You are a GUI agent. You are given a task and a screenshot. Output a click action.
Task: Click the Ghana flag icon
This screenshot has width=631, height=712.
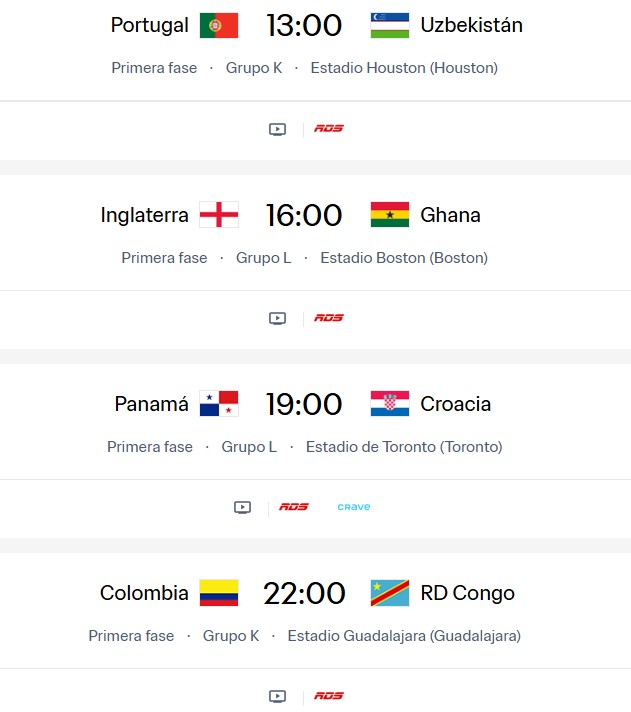(389, 215)
